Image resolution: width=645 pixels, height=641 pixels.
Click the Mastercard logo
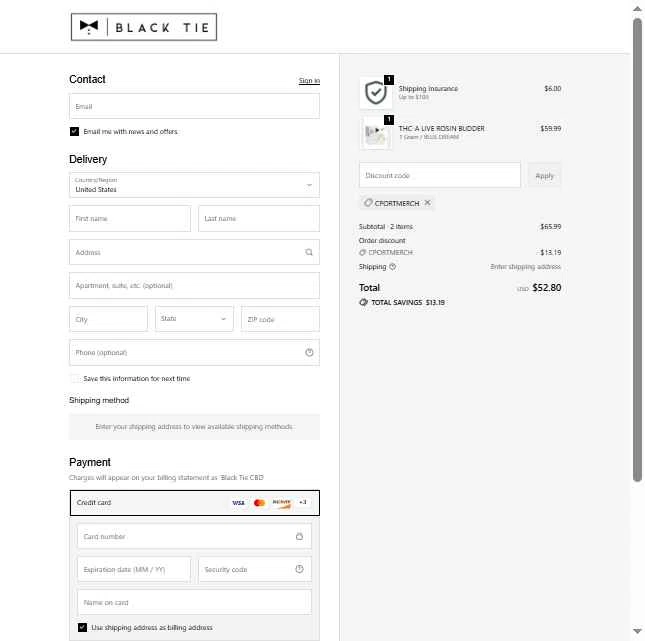click(260, 503)
